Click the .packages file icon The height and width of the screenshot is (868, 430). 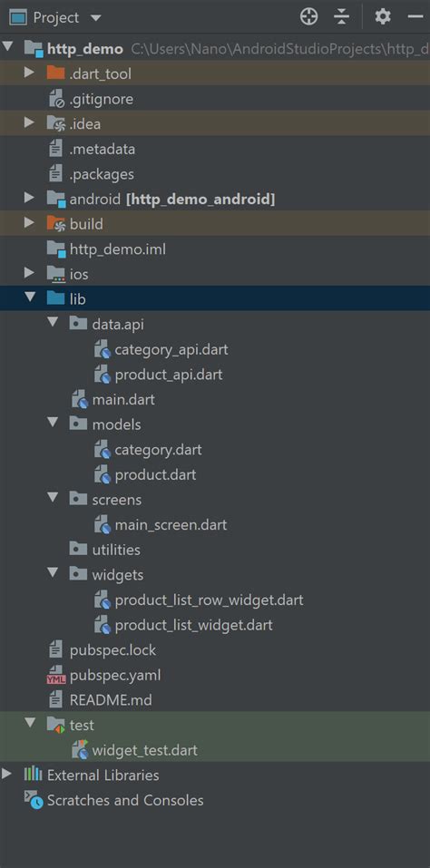[x=55, y=174]
